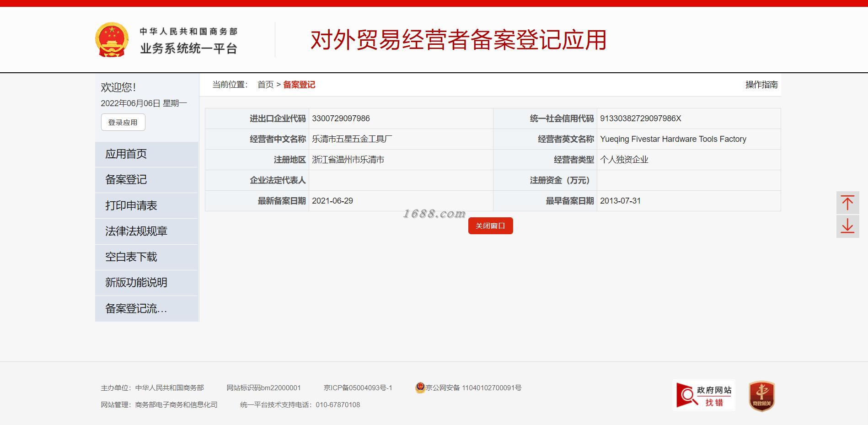The height and width of the screenshot is (425, 868).
Task: Click the 最早备案日期 label
Action: click(x=570, y=201)
